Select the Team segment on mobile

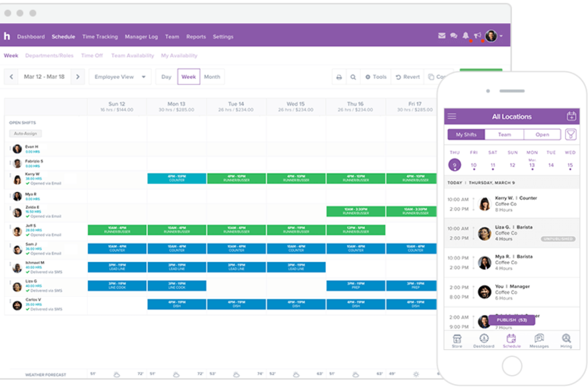[504, 135]
